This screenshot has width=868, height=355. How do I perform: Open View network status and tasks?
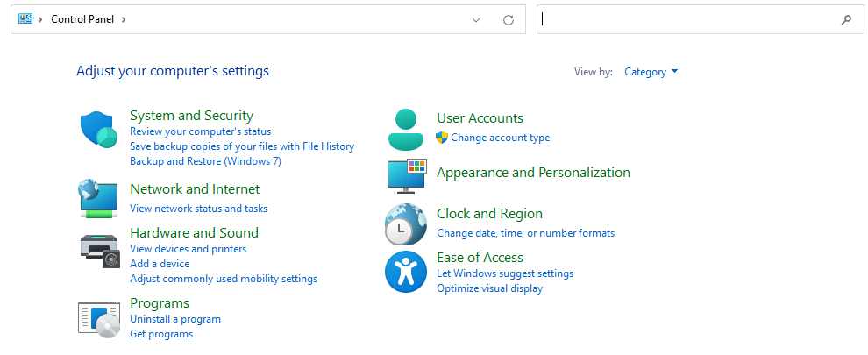pyautogui.click(x=198, y=209)
